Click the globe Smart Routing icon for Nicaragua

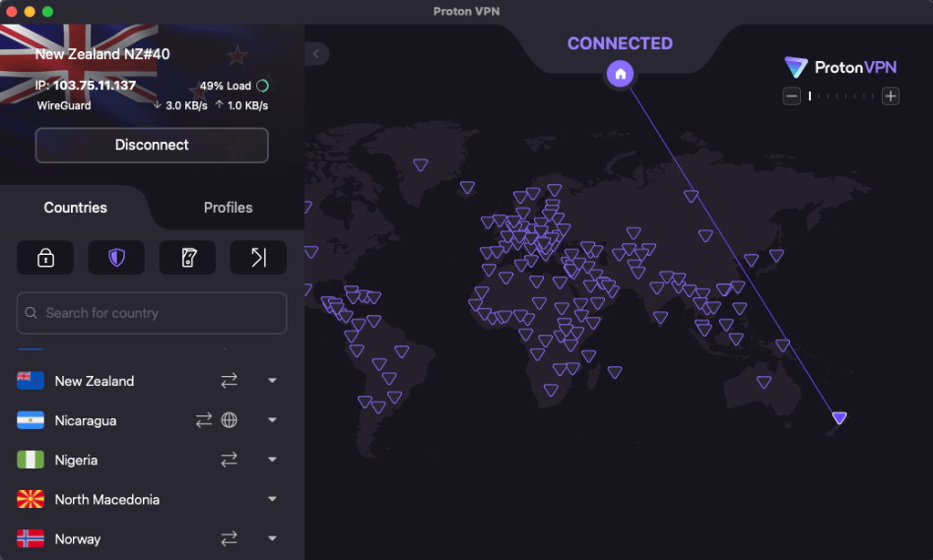(229, 421)
